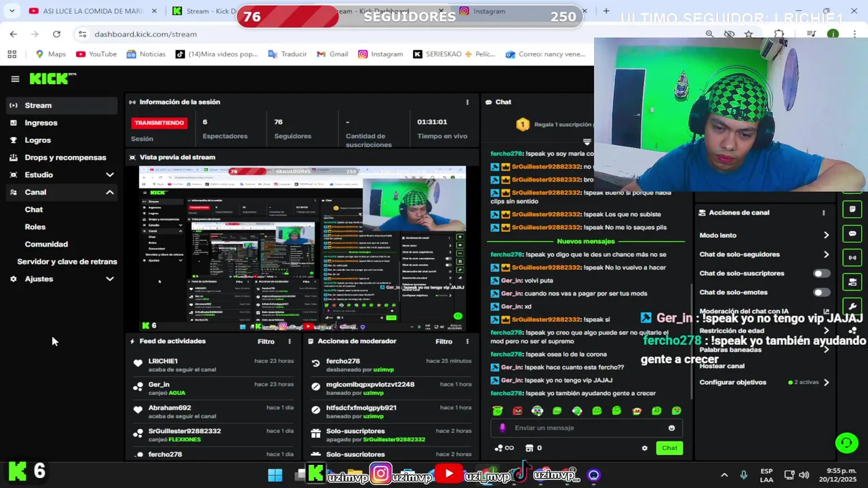Open the channel actions widget in right strip

[852, 282]
